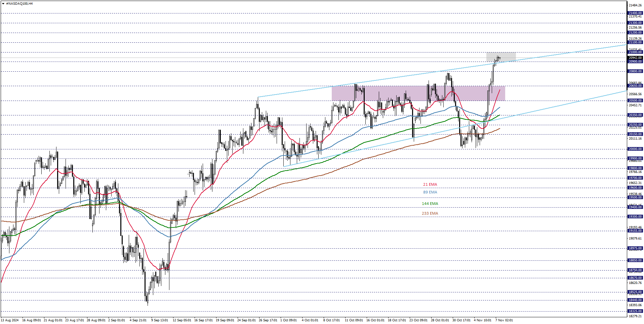Click the #NASDAQ100,H4 chart title
The height and width of the screenshot is (324, 644).
click(19, 4)
